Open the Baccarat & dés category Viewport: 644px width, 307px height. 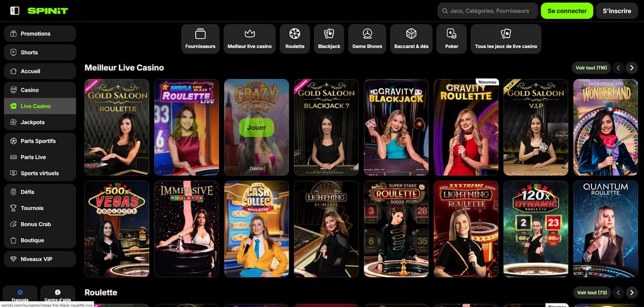(411, 39)
